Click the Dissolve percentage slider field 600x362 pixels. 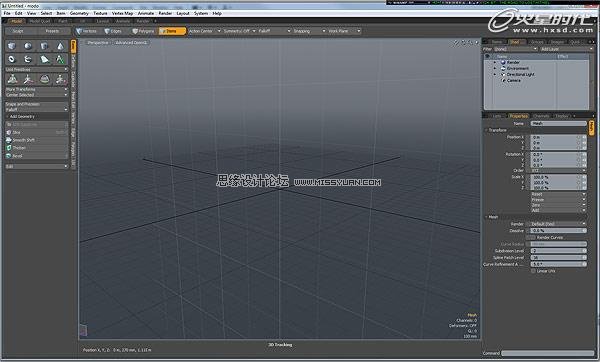pyautogui.click(x=558, y=231)
